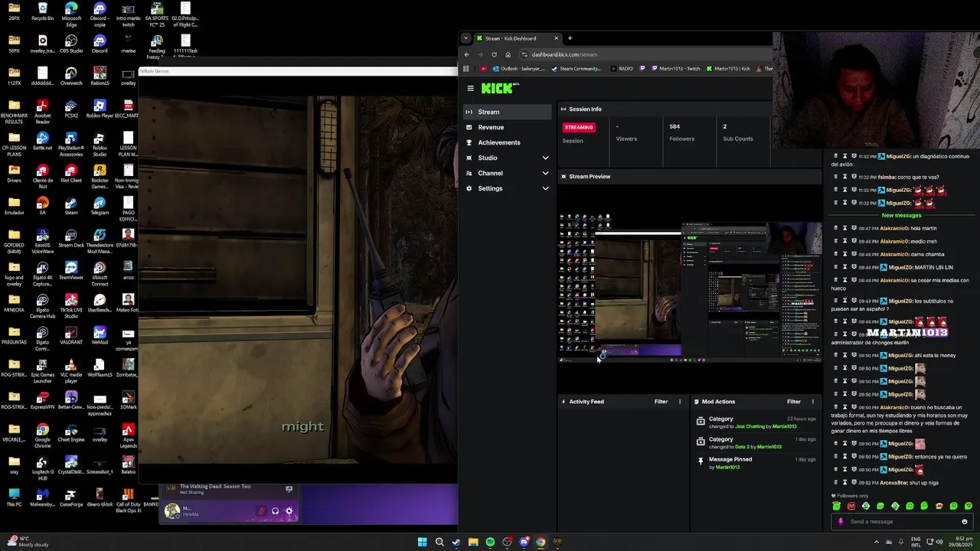
Task: Show hidden system tray icons
Action: (877, 542)
